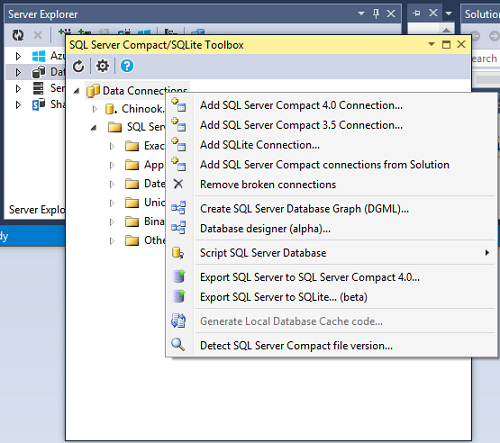Click icon beside Add SQL Server Compact 4.0

[x=179, y=105]
